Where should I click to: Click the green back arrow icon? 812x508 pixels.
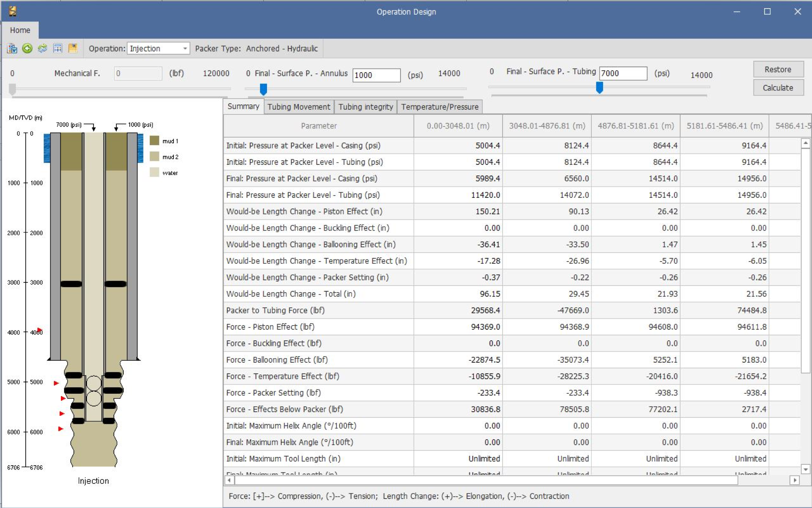[27, 49]
